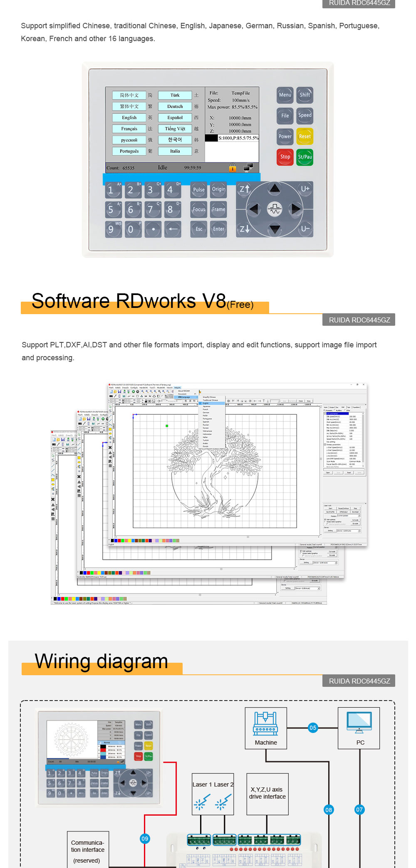Choose Italia on the controller language screen
The image size is (416, 868).
(175, 151)
